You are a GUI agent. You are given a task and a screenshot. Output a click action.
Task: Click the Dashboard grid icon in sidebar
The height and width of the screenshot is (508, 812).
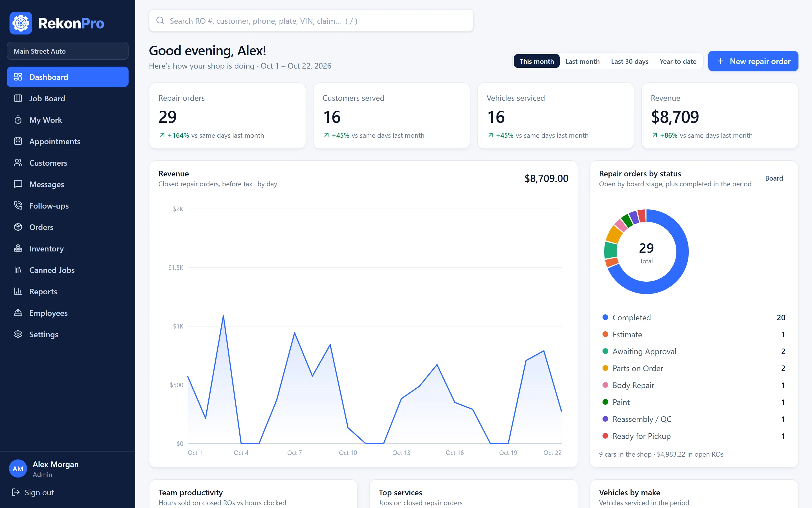click(18, 77)
